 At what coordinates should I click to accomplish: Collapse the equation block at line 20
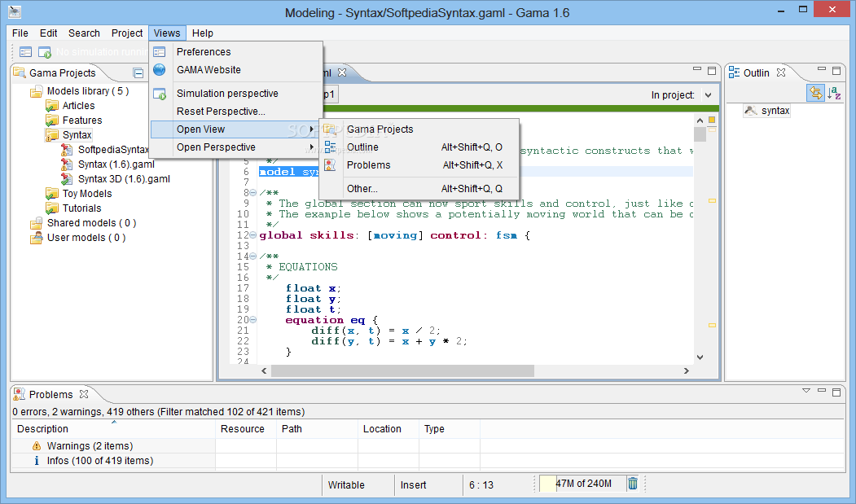click(x=252, y=320)
